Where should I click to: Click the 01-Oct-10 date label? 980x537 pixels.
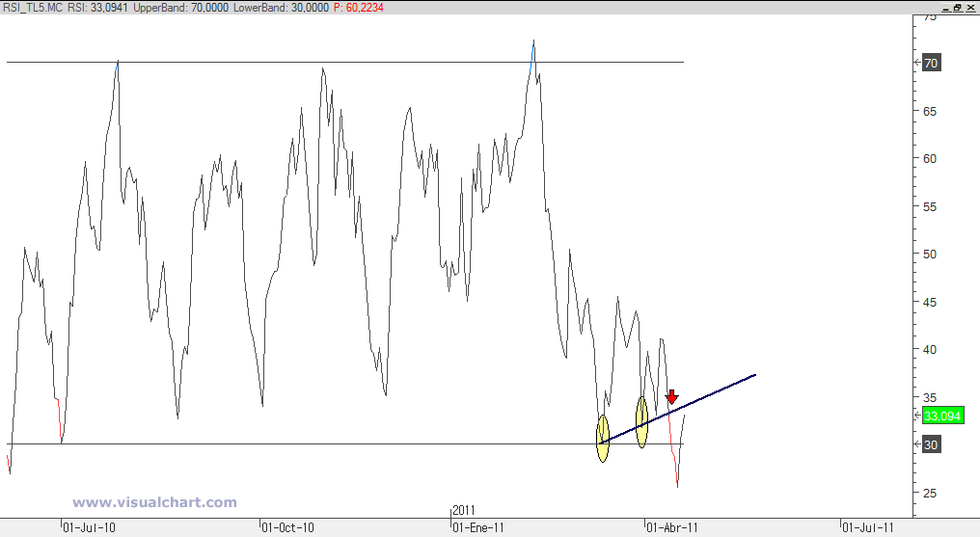click(x=287, y=527)
